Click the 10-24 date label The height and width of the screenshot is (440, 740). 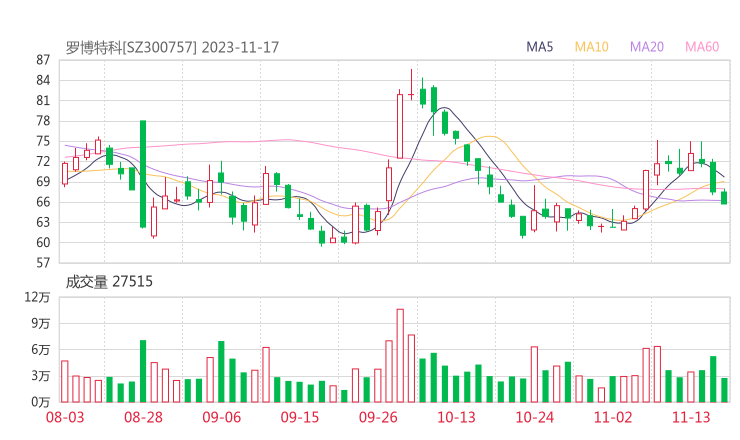[x=534, y=417]
